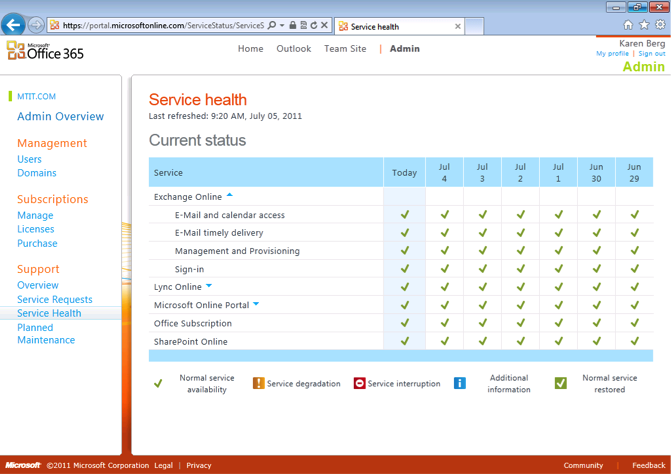This screenshot has height=474, width=671.
Task: Go to the Home navigation item
Action: coord(251,49)
